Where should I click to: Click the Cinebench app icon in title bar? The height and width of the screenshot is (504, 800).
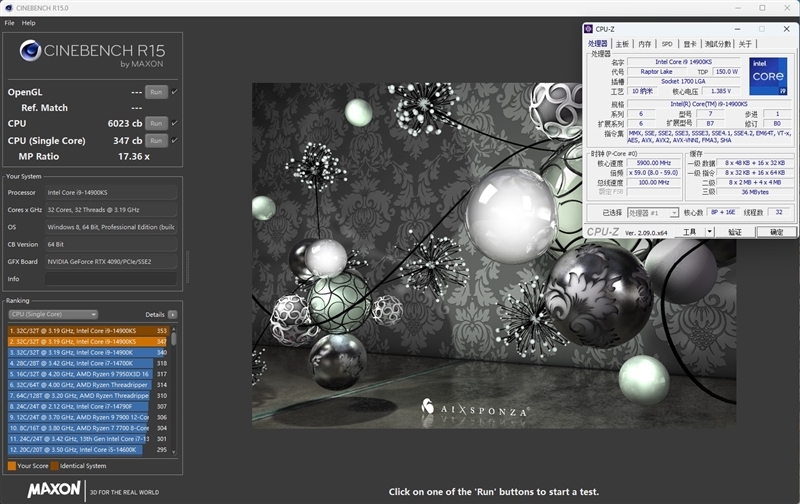pos(7,8)
